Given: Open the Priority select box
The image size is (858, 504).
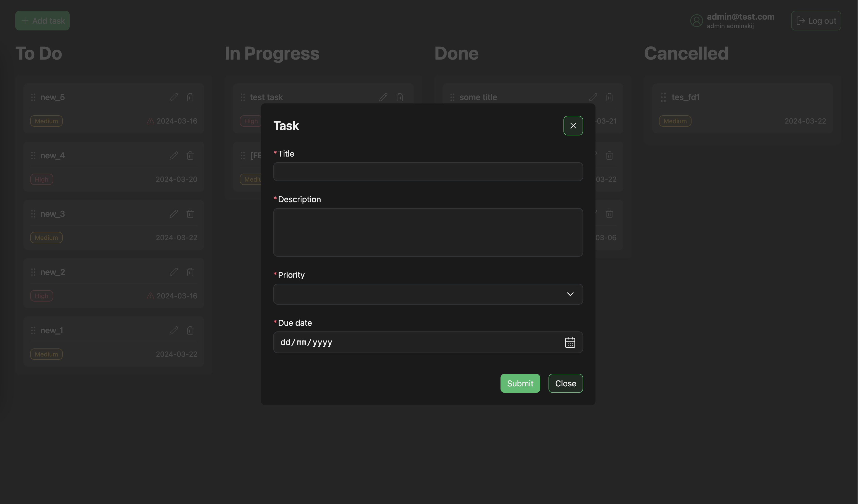Looking at the screenshot, I should click(x=419, y=294).
